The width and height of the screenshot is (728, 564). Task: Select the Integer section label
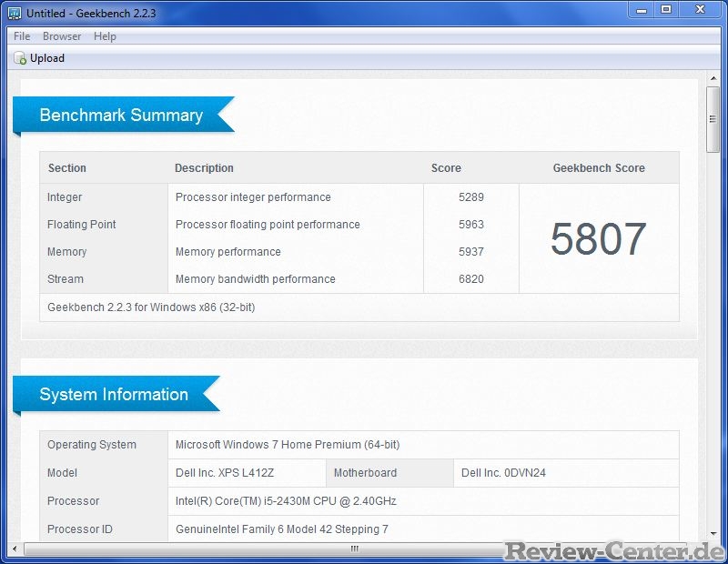click(x=65, y=197)
